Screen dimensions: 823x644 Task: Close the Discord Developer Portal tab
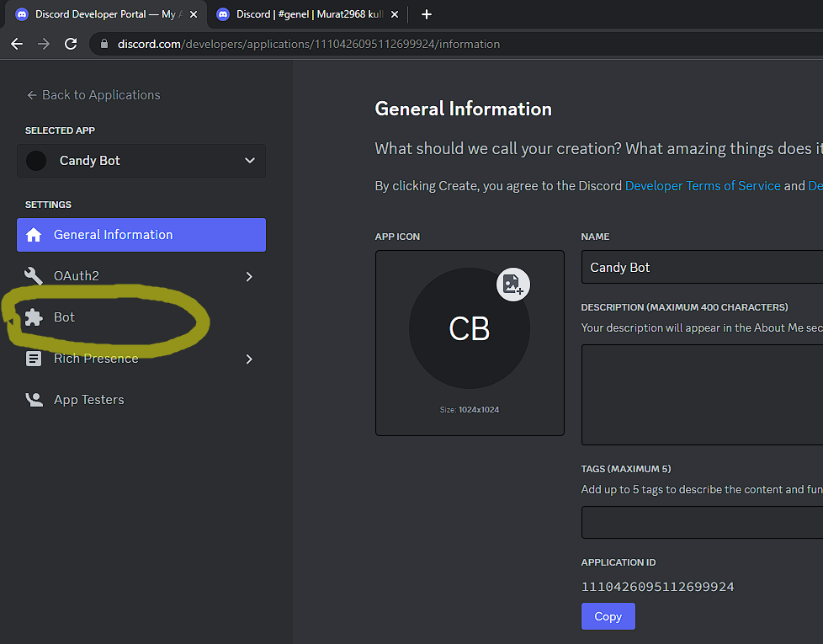194,14
